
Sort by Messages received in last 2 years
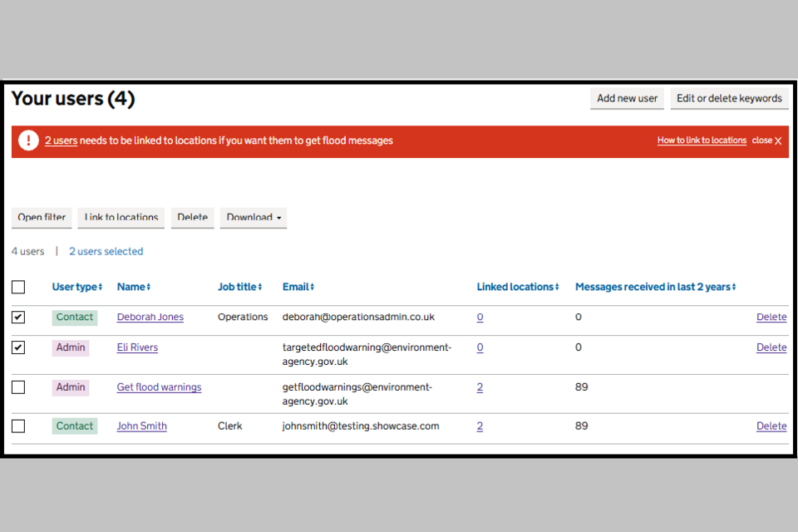[x=655, y=287]
